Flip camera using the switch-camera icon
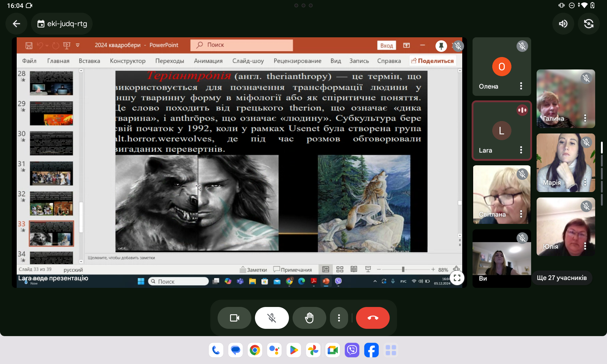Screen dimensions: 607x364 (588, 24)
